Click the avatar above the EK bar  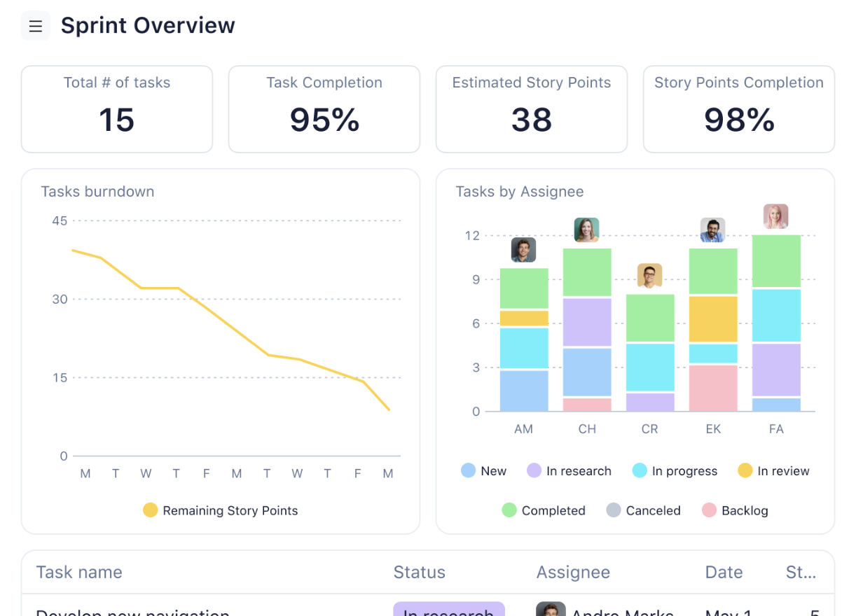tap(712, 230)
